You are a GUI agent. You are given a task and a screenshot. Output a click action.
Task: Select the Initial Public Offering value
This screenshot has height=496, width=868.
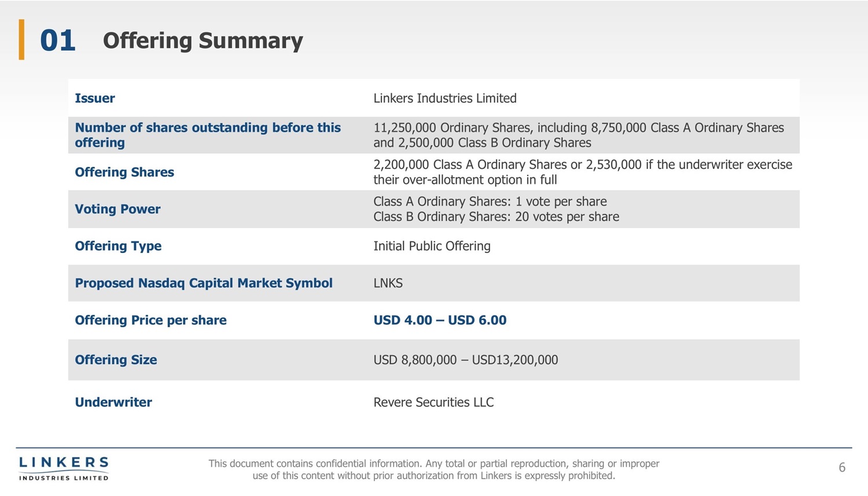[x=432, y=246]
